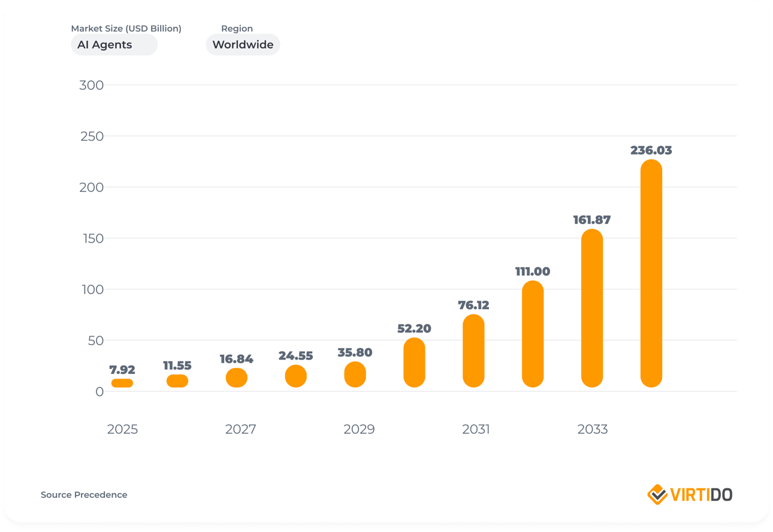Click the VIRTIDO wordmark text
This screenshot has height=532, width=773.
(701, 494)
